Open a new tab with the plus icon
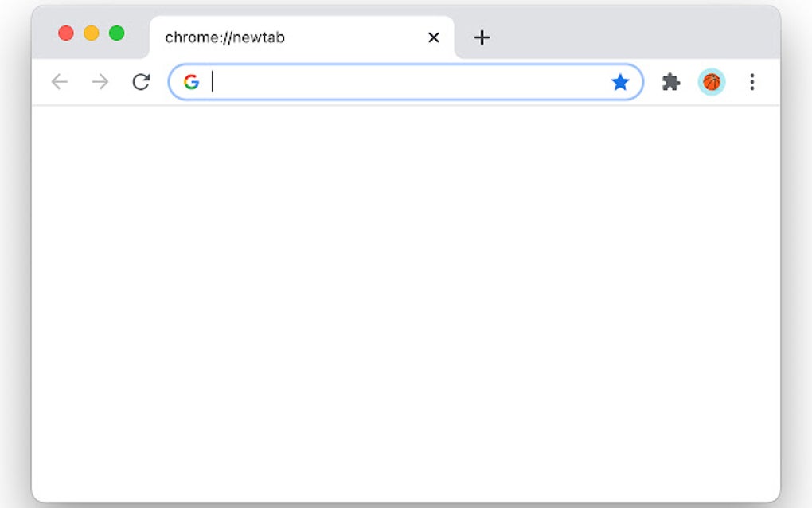This screenshot has height=508, width=812. 481,37
